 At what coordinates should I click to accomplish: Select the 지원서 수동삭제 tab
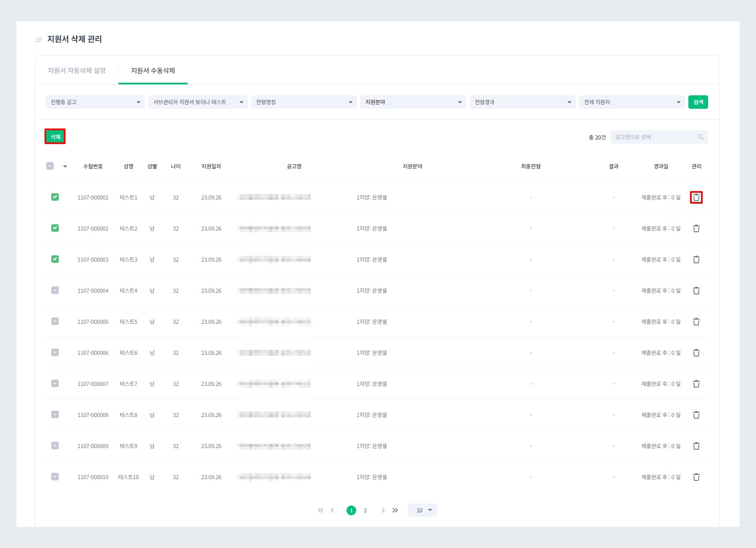pyautogui.click(x=153, y=71)
